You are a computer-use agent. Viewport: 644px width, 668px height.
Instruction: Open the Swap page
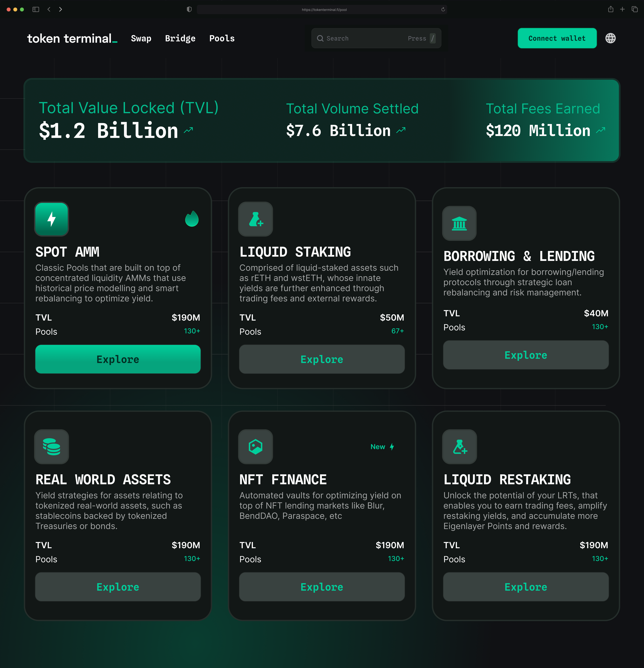[x=141, y=39]
